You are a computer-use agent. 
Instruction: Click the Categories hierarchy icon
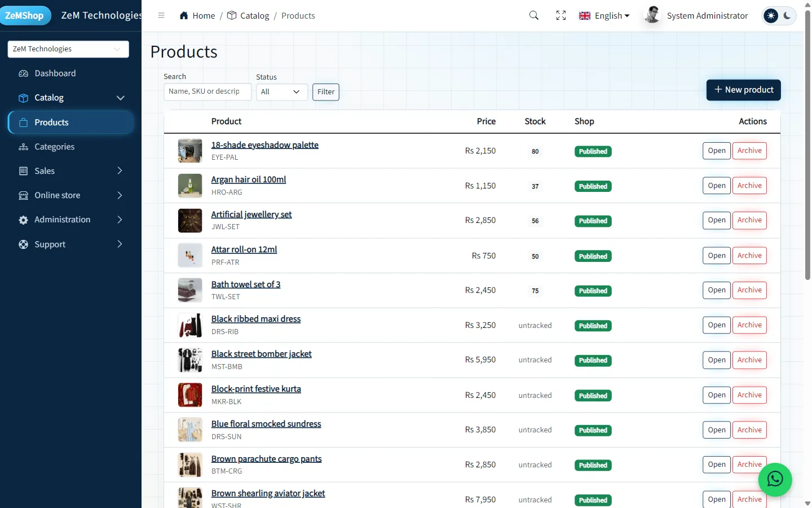[x=23, y=147]
